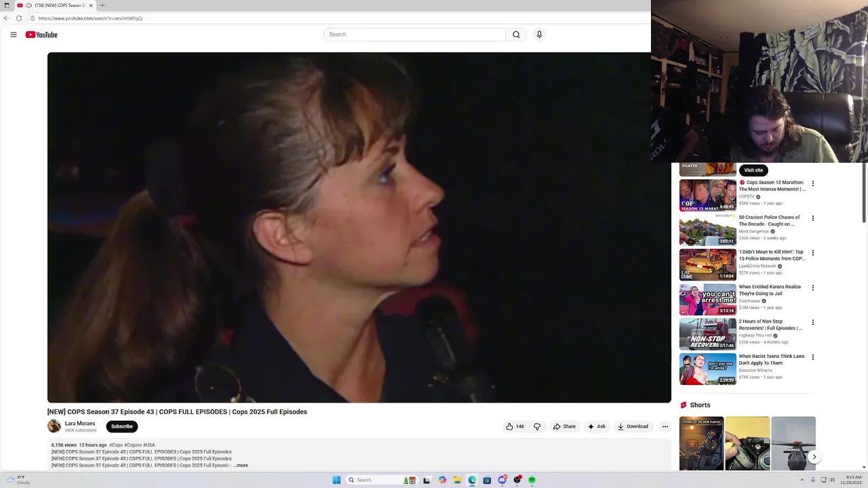This screenshot has width=868, height=488.
Task: Dislike the video with thumbs down
Action: click(537, 426)
